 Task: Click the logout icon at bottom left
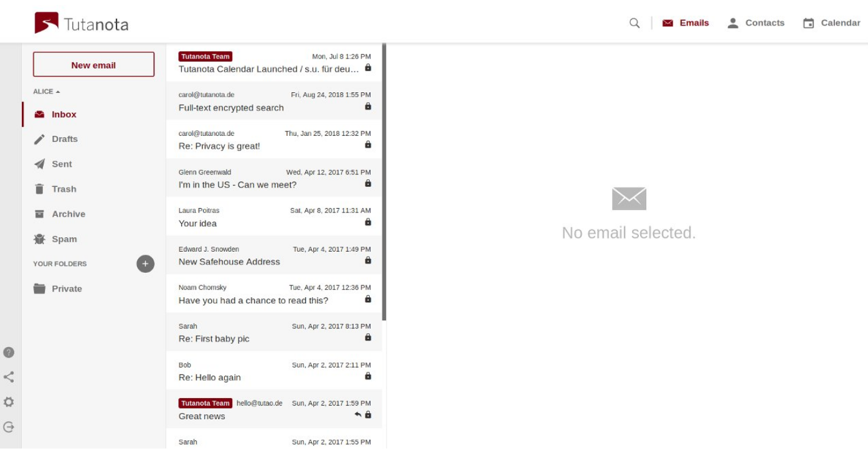pyautogui.click(x=9, y=427)
